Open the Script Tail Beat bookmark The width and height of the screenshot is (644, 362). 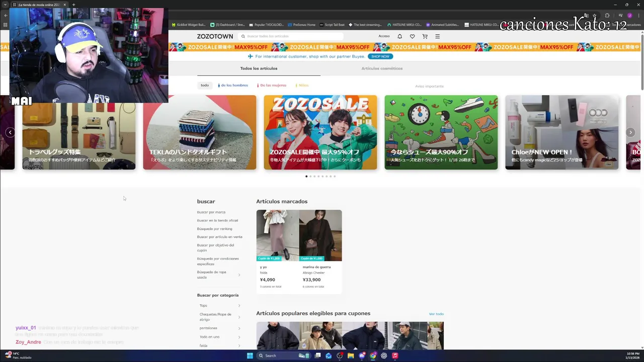[x=332, y=25]
